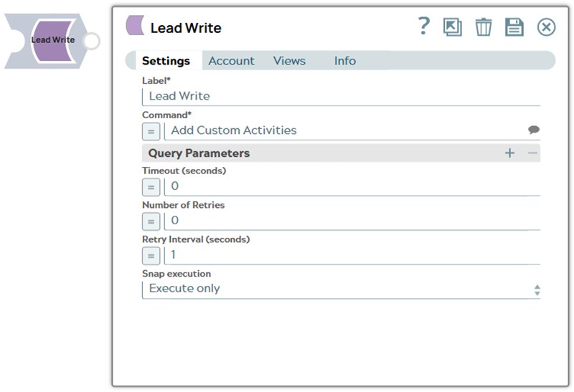Toggle expression for Retry Interval field
Viewport: 574px width, 392px height.
click(x=151, y=256)
